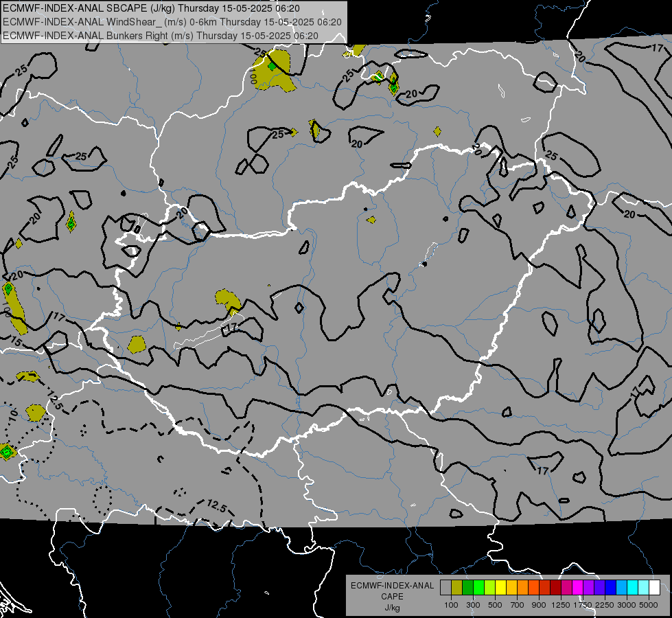Click the ECMWF-INDEX-ANAL label in the legend box
Screen dimensions: 672x618
[x=392, y=586]
